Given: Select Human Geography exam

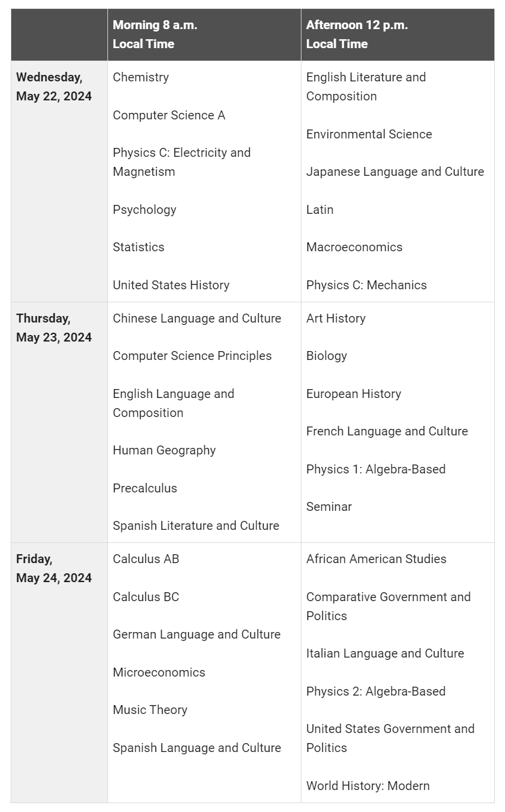Looking at the screenshot, I should coord(164,450).
